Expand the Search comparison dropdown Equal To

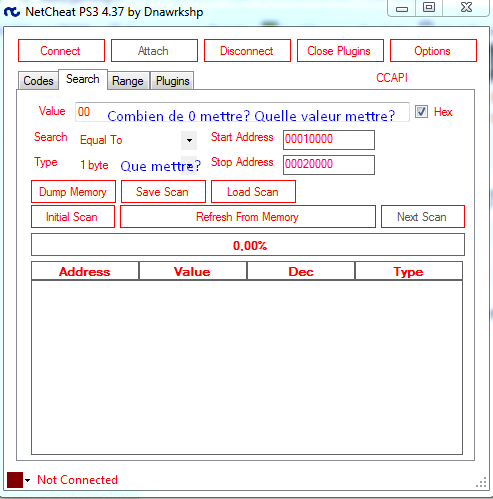(x=189, y=140)
